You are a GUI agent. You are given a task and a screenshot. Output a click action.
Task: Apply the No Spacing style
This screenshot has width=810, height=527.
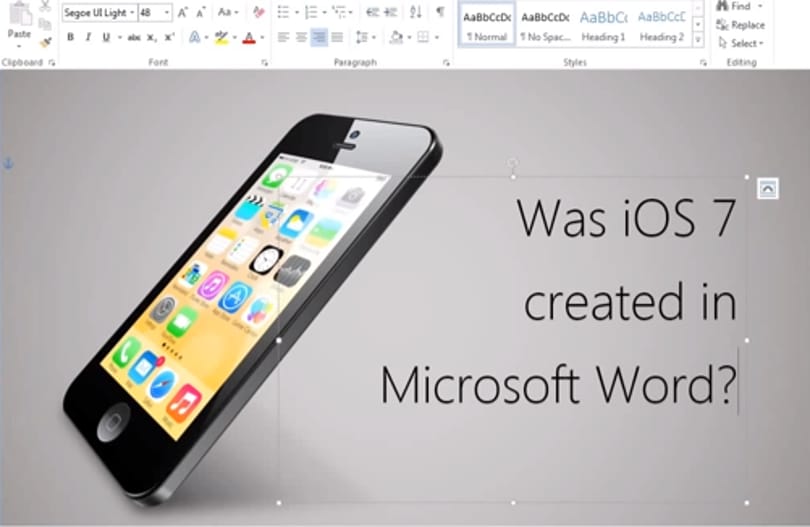(x=545, y=26)
